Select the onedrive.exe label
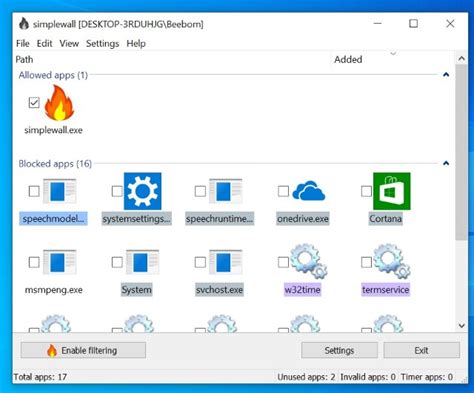The width and height of the screenshot is (474, 393). point(303,219)
